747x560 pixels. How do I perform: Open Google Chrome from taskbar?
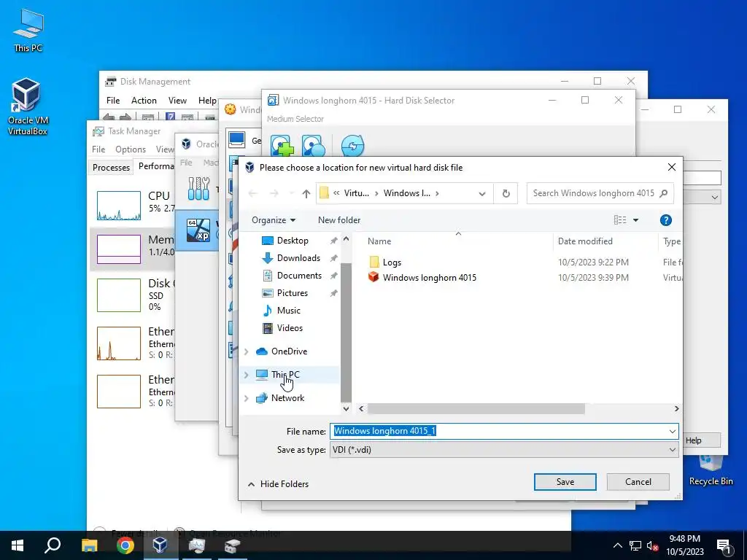tap(125, 545)
